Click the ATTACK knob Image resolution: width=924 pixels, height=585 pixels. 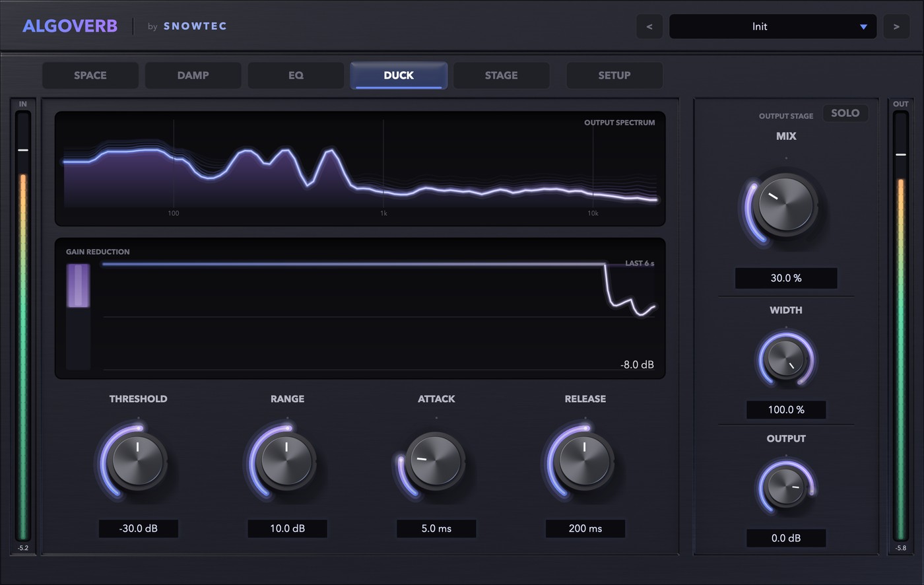[x=436, y=460]
